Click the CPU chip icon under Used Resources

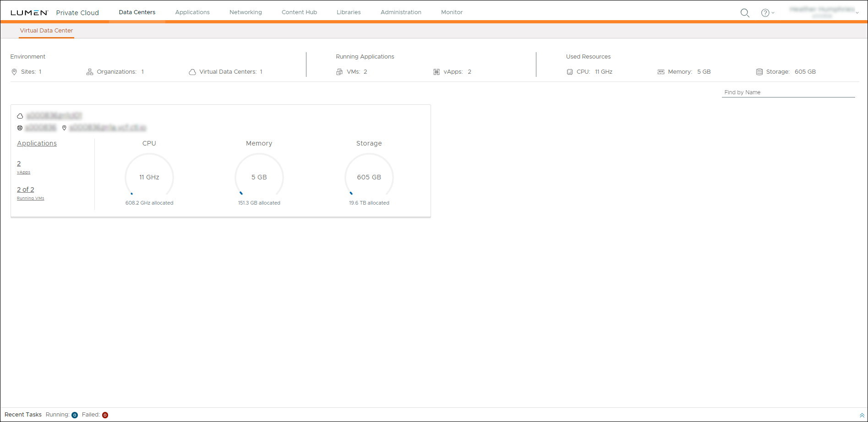(569, 71)
